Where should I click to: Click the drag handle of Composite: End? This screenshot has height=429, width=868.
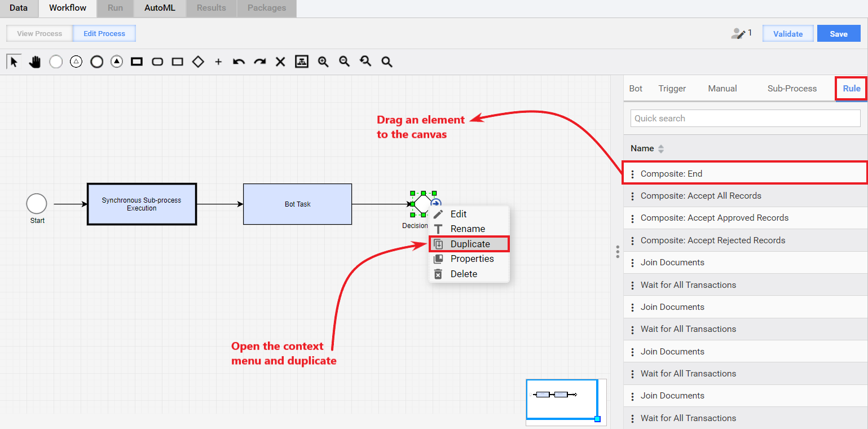(632, 174)
